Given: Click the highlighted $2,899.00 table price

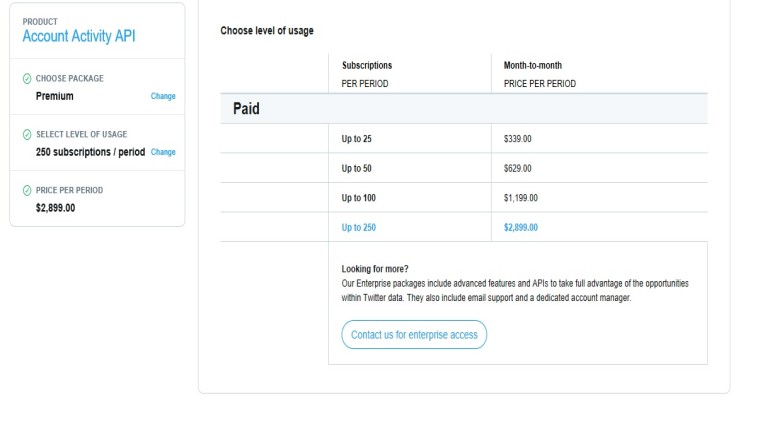Looking at the screenshot, I should point(521,227).
